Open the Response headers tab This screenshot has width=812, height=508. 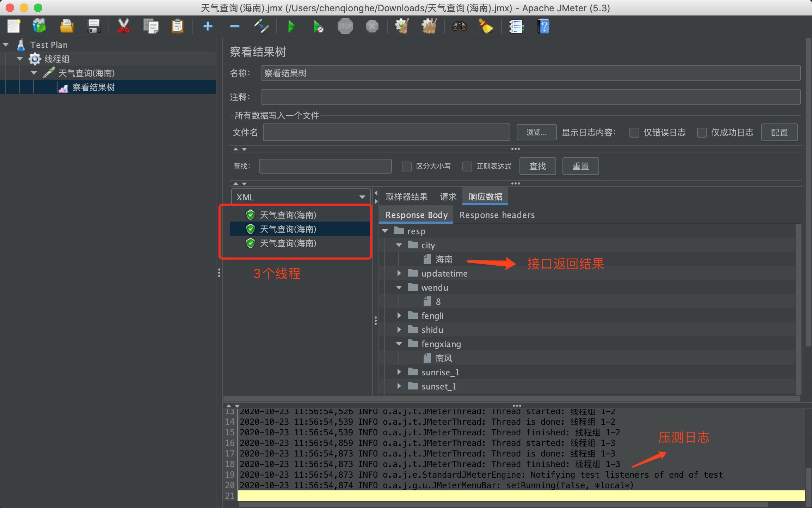497,215
